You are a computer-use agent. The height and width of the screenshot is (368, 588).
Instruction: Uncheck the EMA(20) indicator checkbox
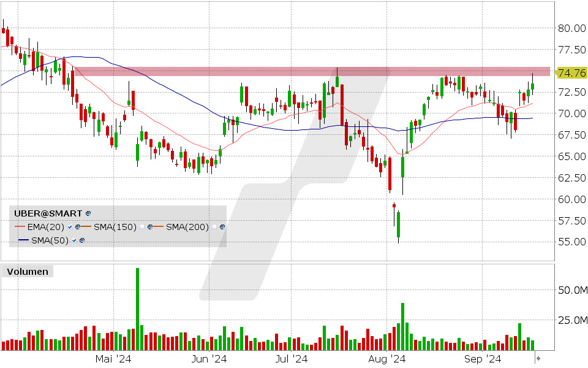[x=70, y=227]
